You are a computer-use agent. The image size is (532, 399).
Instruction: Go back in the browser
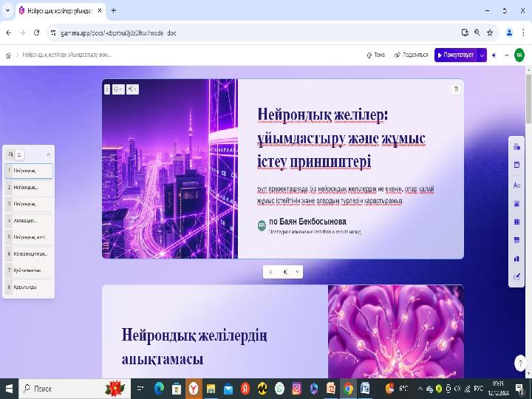click(x=9, y=33)
